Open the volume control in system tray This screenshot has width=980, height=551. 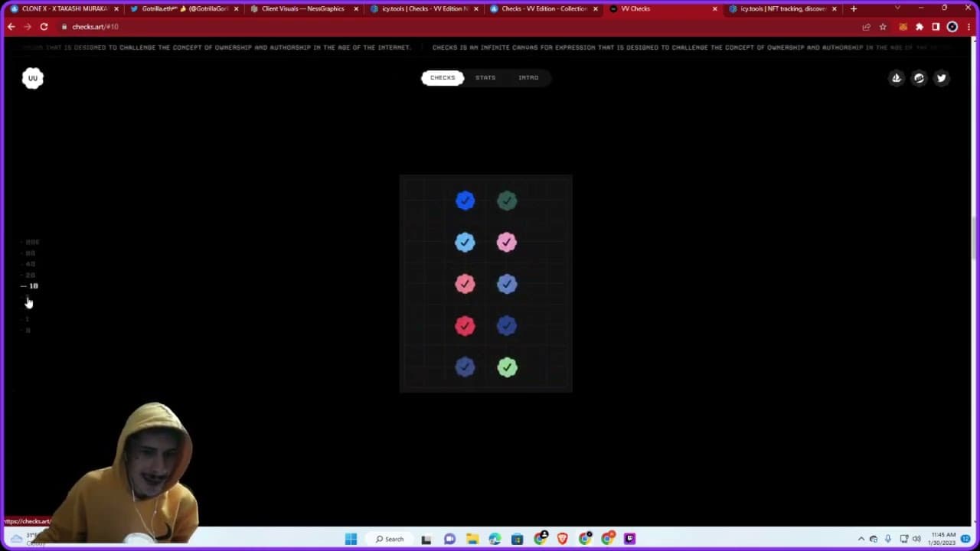pyautogui.click(x=916, y=539)
